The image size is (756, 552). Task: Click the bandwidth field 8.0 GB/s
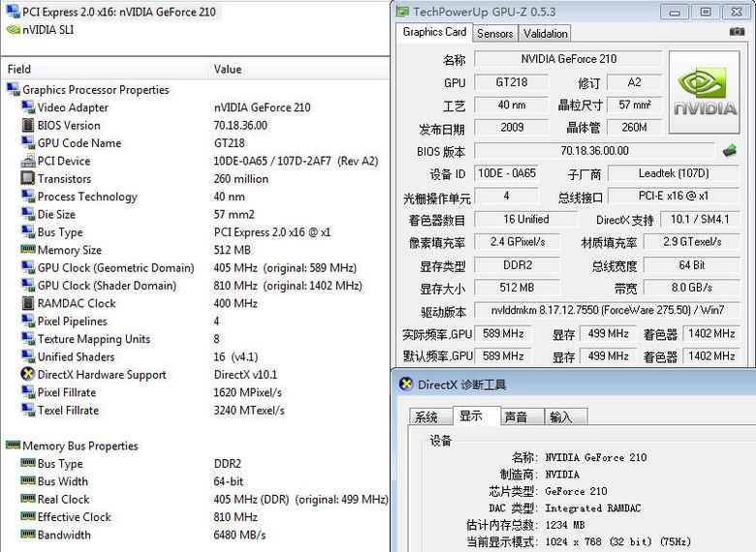point(691,288)
